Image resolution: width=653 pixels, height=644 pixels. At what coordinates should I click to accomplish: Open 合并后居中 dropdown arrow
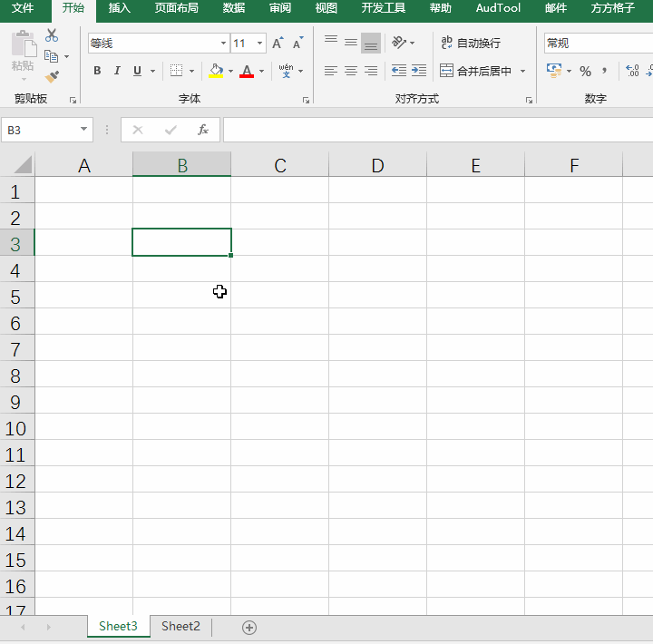(x=522, y=72)
